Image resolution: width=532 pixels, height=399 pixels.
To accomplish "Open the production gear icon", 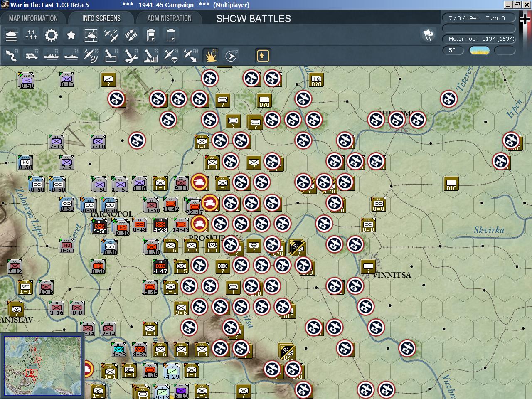I will pyautogui.click(x=51, y=35).
